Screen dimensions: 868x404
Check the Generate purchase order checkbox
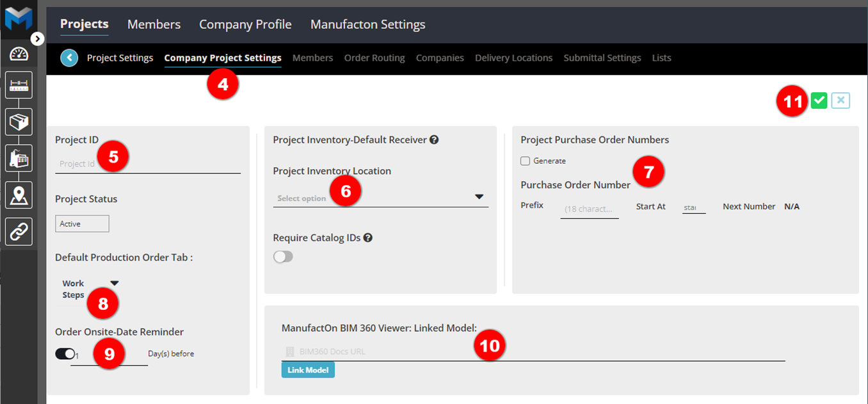click(526, 161)
